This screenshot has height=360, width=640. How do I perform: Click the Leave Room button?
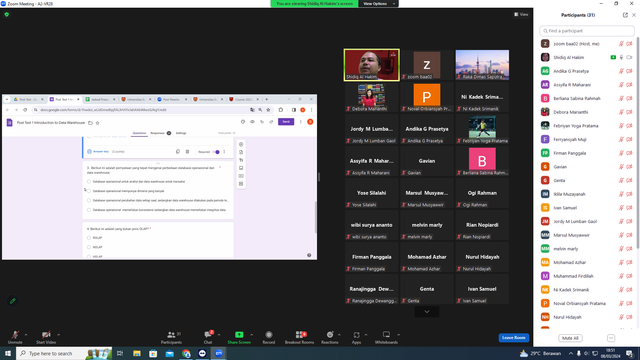[x=513, y=338]
